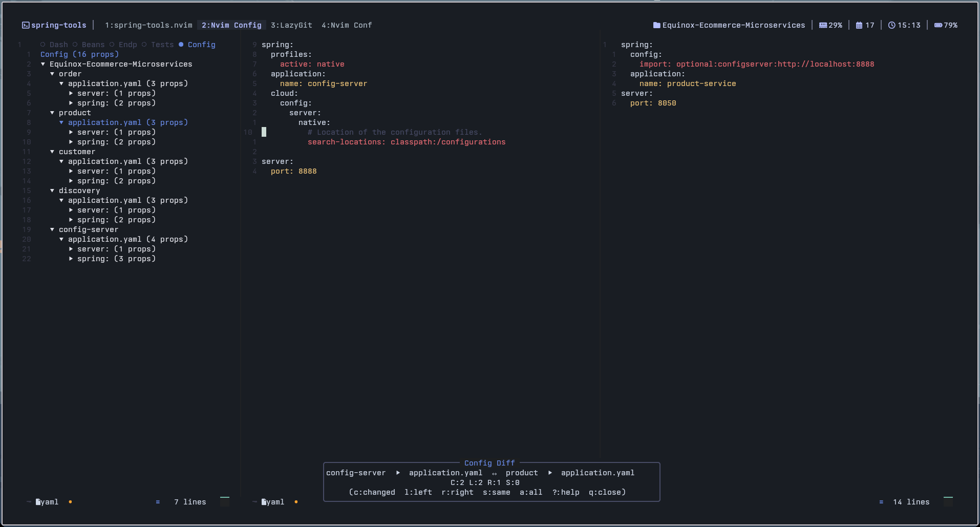This screenshot has height=527, width=980.
Task: Click the C:2 L:2 R:1 S:0 summary
Action: coord(485,482)
